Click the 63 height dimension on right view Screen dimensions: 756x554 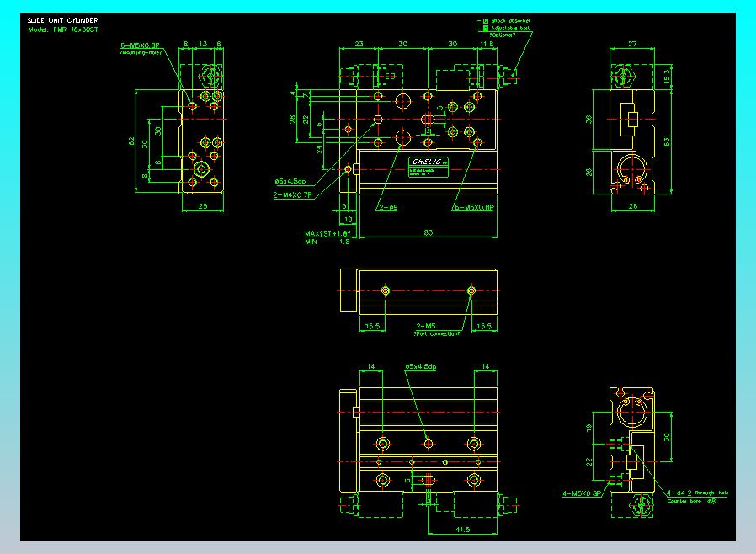(x=667, y=141)
